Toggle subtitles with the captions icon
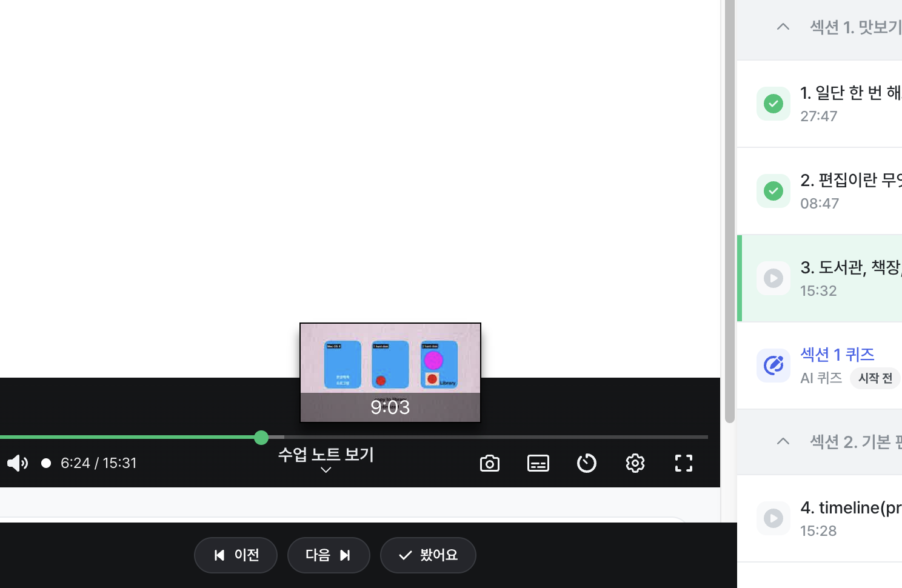 538,463
